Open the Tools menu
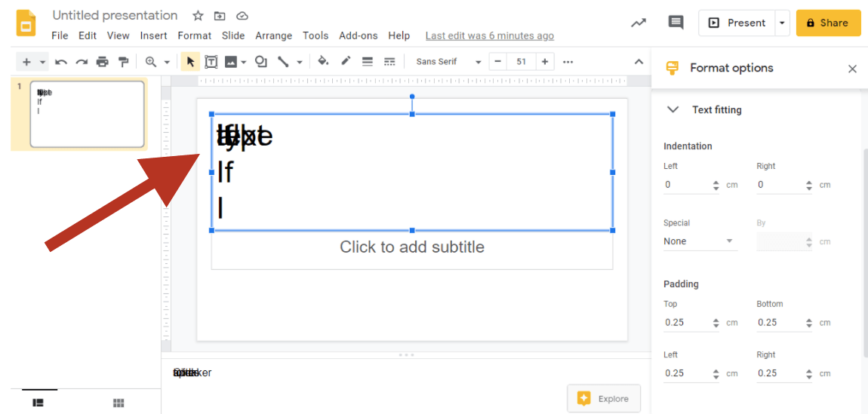The height and width of the screenshot is (414, 868). click(315, 36)
